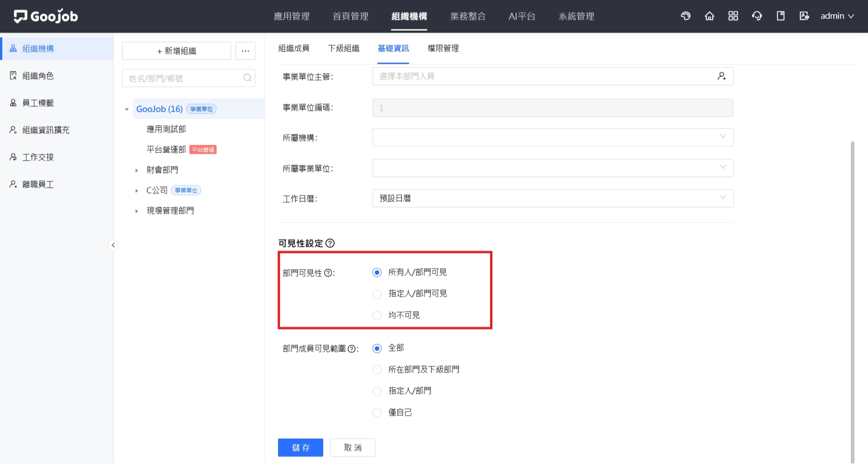This screenshot has height=465, width=868.
Task: Expand the 現場管理部門 tree node
Action: click(137, 211)
